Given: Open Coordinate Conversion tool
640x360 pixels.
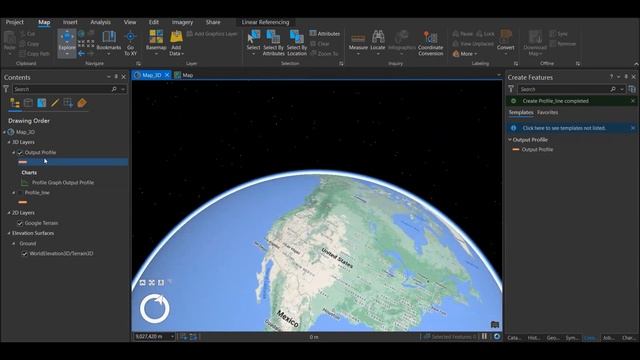Looking at the screenshot, I should (x=430, y=43).
